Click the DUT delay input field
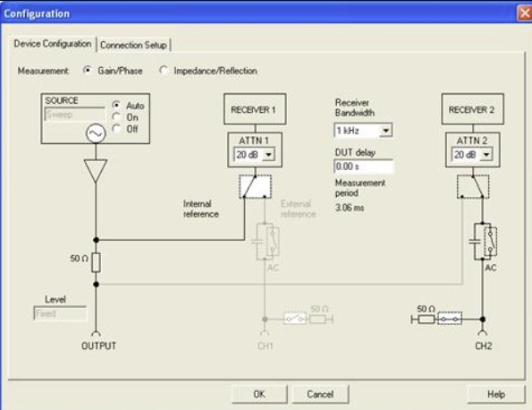The height and width of the screenshot is (410, 532). point(363,167)
